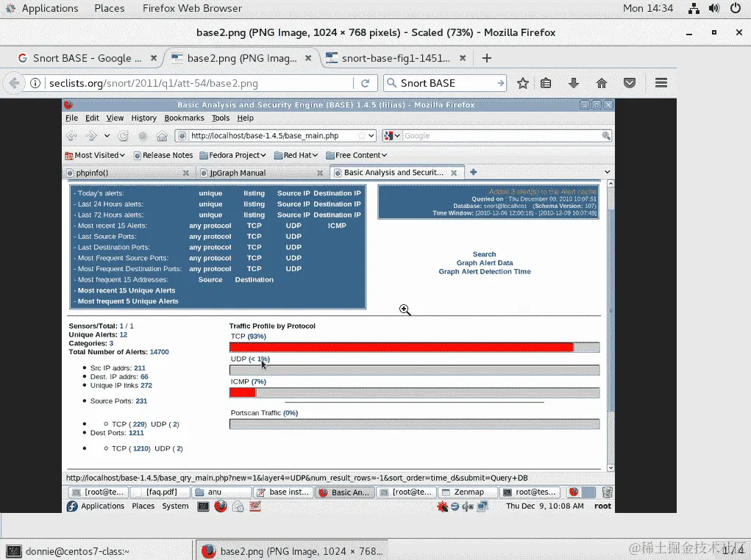Viewport: 751px width, 560px height.
Task: Show bookmarks list icon in toolbar
Action: [x=546, y=83]
